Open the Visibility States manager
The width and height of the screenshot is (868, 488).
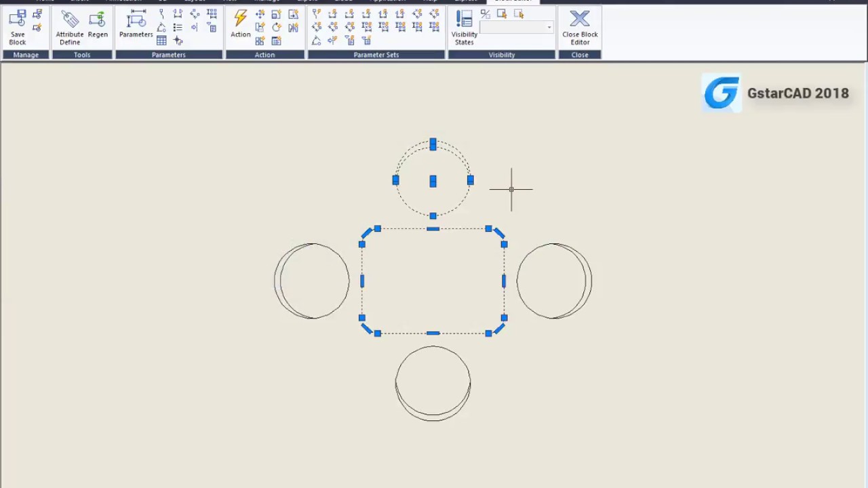(x=465, y=28)
